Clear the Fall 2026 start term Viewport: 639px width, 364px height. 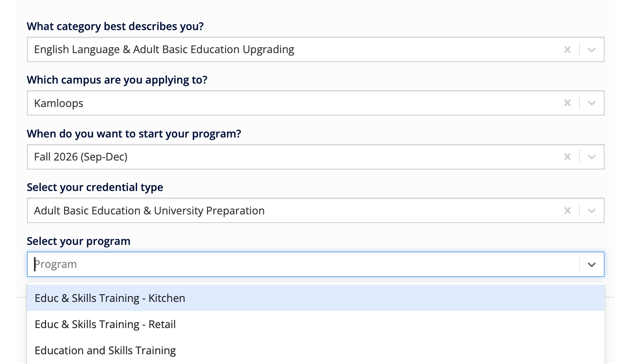point(567,157)
